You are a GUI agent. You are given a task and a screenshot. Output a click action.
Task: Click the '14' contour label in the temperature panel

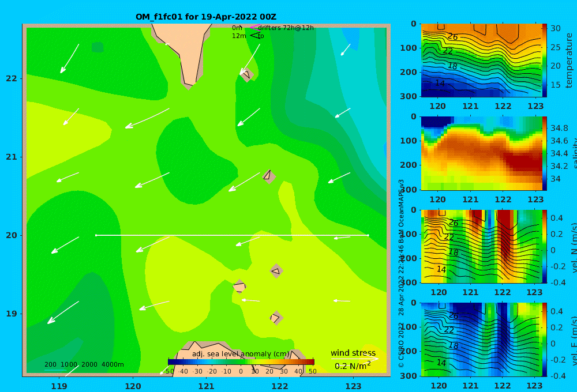point(440,83)
